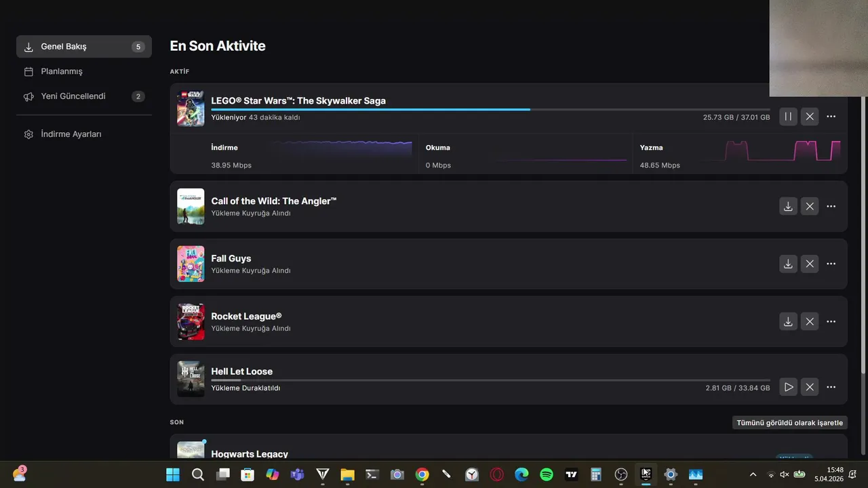868x488 pixels.
Task: Show hidden system tray icons
Action: 753,474
